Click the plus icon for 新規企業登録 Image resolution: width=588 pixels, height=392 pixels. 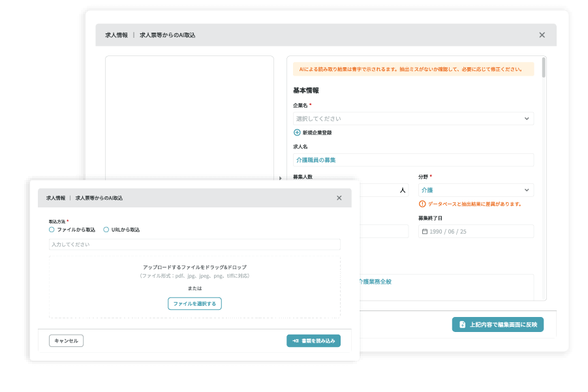pyautogui.click(x=297, y=132)
